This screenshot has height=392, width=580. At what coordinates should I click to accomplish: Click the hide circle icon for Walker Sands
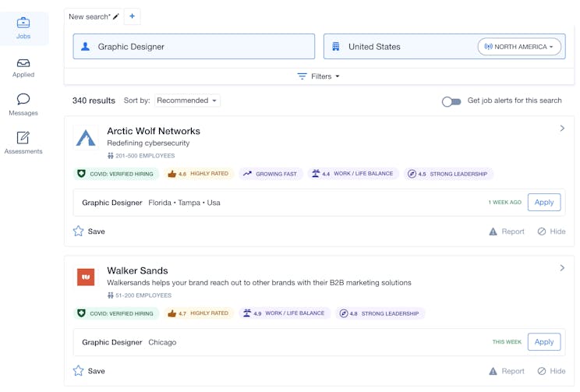tap(542, 371)
